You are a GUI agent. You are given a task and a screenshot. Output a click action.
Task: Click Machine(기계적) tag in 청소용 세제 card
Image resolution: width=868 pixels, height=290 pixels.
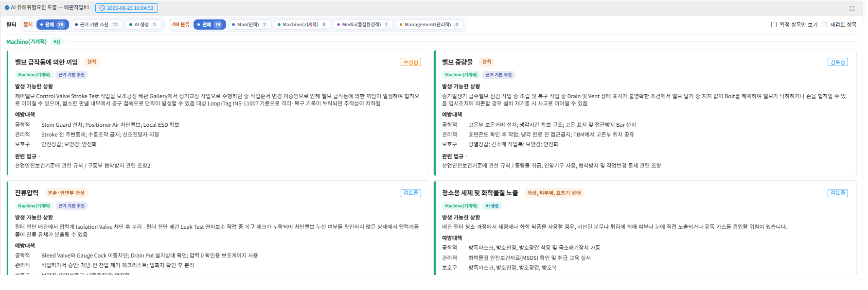coord(461,206)
